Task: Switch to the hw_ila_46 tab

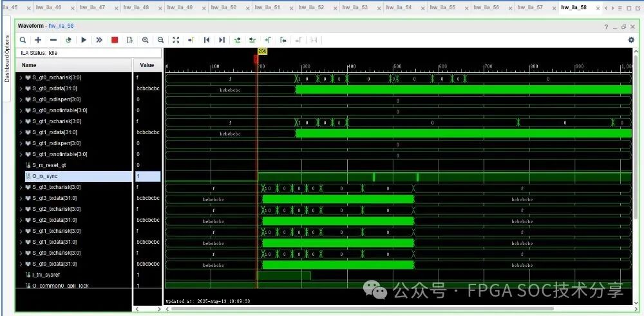Action: pyautogui.click(x=48, y=7)
